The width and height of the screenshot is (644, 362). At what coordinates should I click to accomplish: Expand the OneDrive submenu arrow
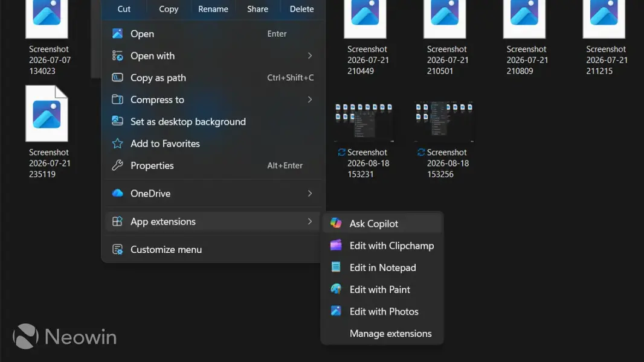pos(310,193)
